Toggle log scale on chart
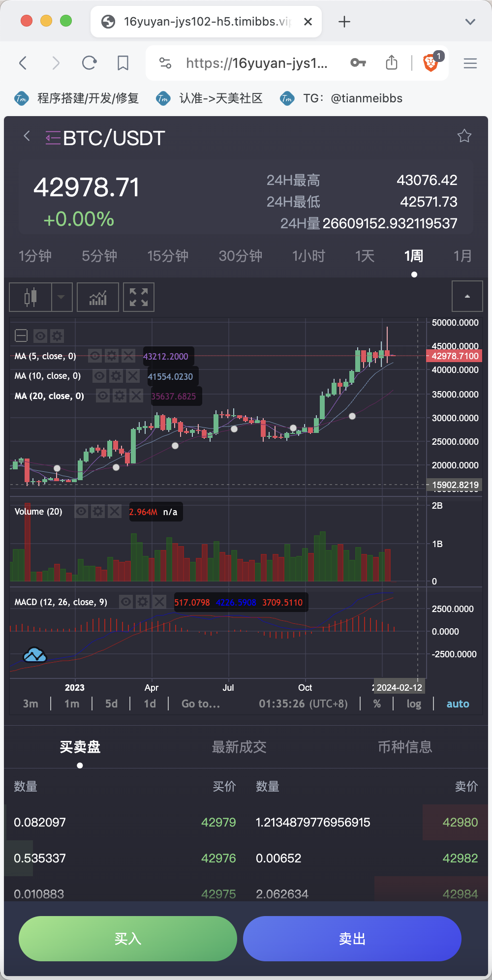Screen dimensions: 492x980 click(x=414, y=704)
